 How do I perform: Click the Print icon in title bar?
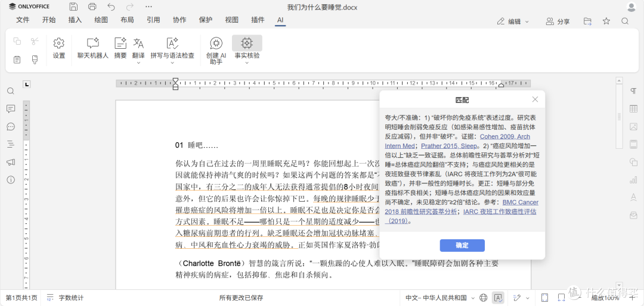[x=92, y=7]
